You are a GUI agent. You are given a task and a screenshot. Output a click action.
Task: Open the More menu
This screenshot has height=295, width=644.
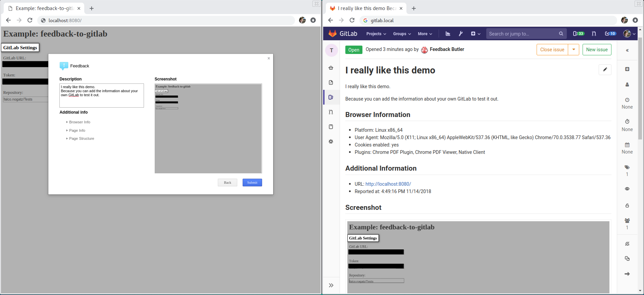(425, 34)
